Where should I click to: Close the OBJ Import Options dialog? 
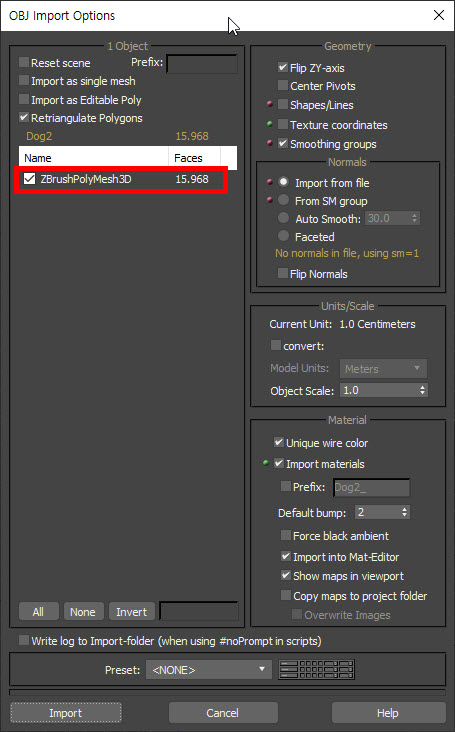pyautogui.click(x=439, y=15)
